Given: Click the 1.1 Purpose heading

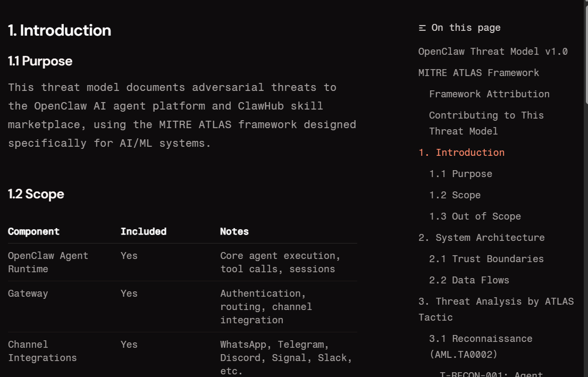Looking at the screenshot, I should tap(40, 61).
